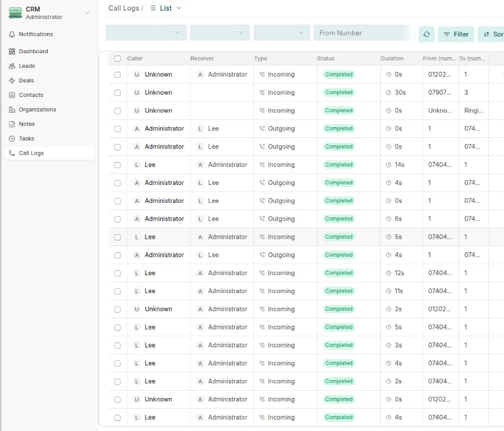Screen dimensions: 504x431
Task: Check the row with 11s duration
Action: [118, 291]
